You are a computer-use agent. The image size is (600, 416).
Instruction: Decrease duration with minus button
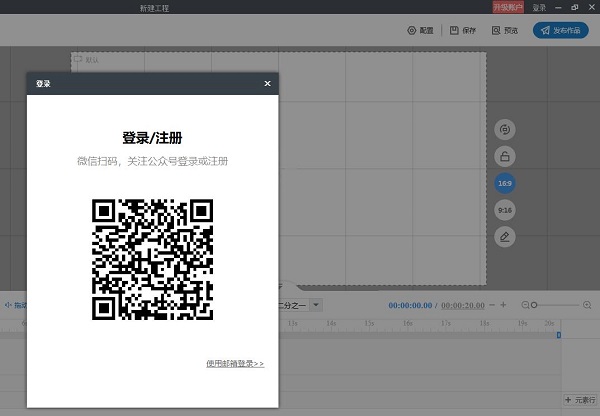click(x=492, y=305)
